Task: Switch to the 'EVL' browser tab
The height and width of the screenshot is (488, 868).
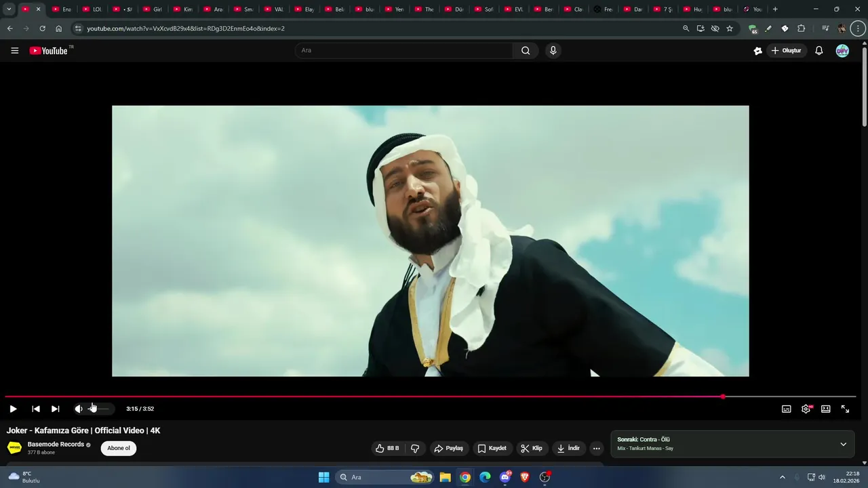Action: click(x=514, y=9)
